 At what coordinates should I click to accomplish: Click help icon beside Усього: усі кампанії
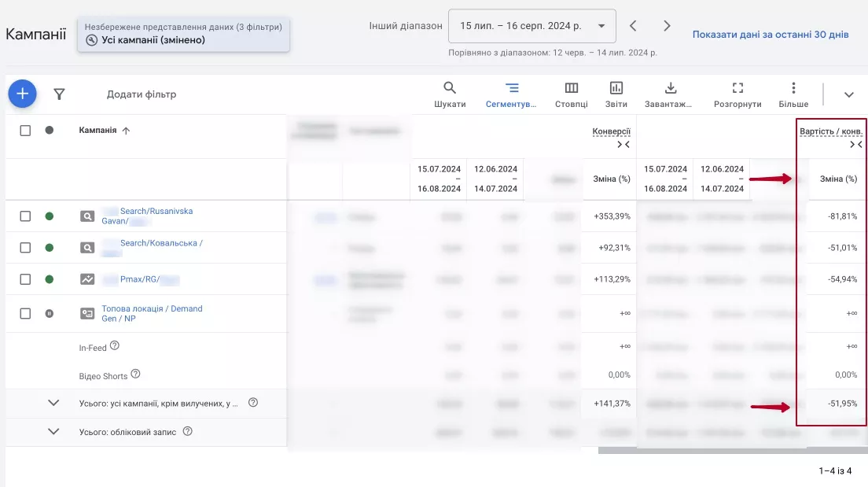tap(253, 402)
